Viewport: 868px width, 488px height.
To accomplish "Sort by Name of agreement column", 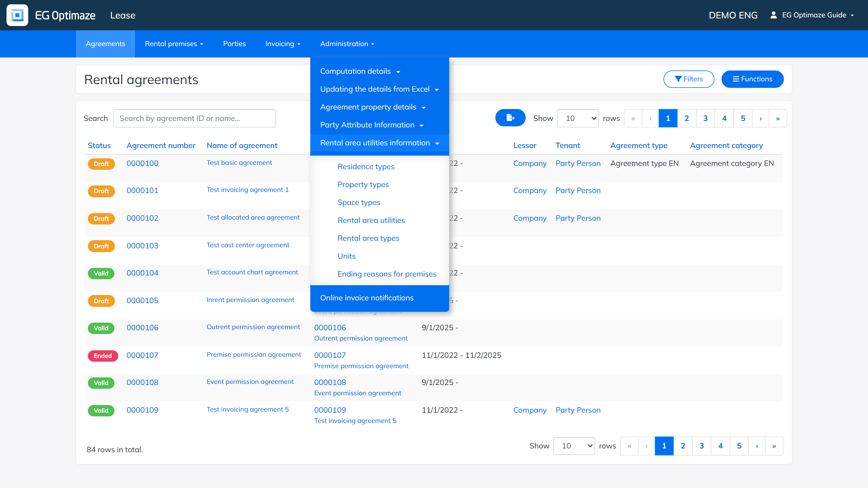I will [242, 146].
